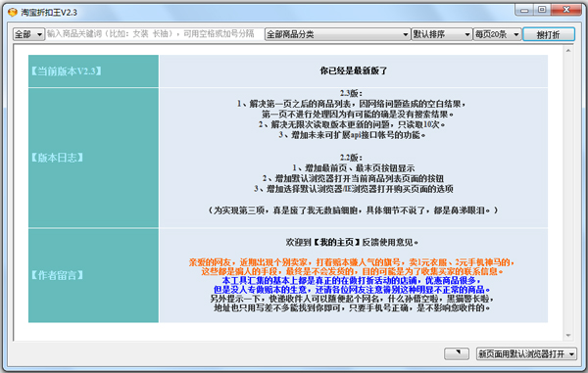Click the 【作者留言】 heading
Viewport: 588px width, 373px height.
pyautogui.click(x=57, y=275)
